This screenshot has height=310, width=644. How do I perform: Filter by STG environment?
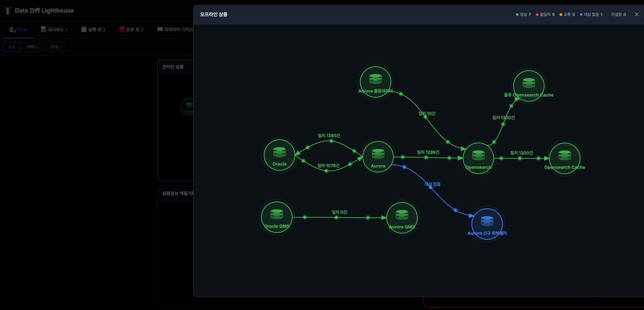tap(56, 47)
